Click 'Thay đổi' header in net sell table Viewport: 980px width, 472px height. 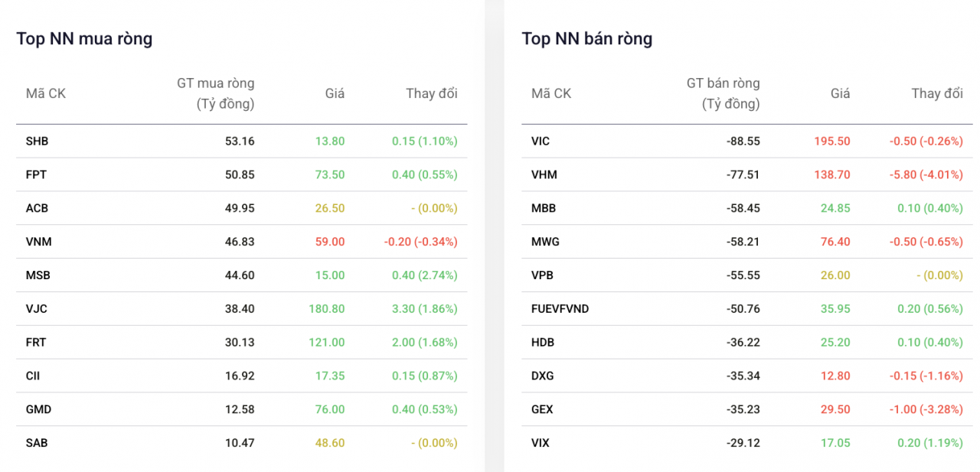pyautogui.click(x=937, y=93)
